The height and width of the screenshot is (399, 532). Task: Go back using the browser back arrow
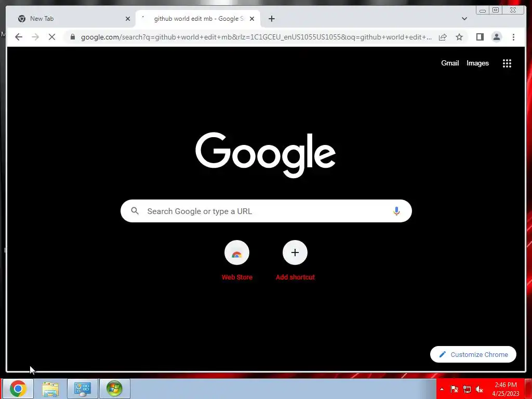[x=19, y=37]
